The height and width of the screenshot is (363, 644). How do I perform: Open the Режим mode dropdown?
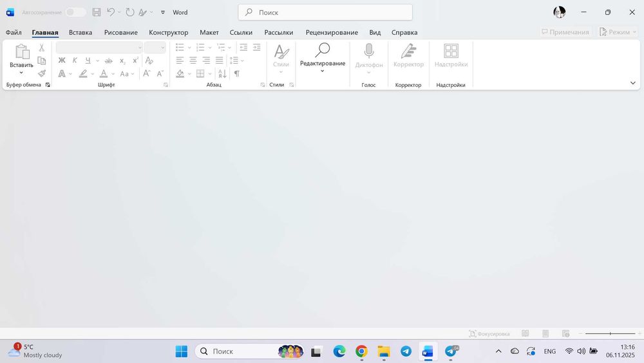618,32
